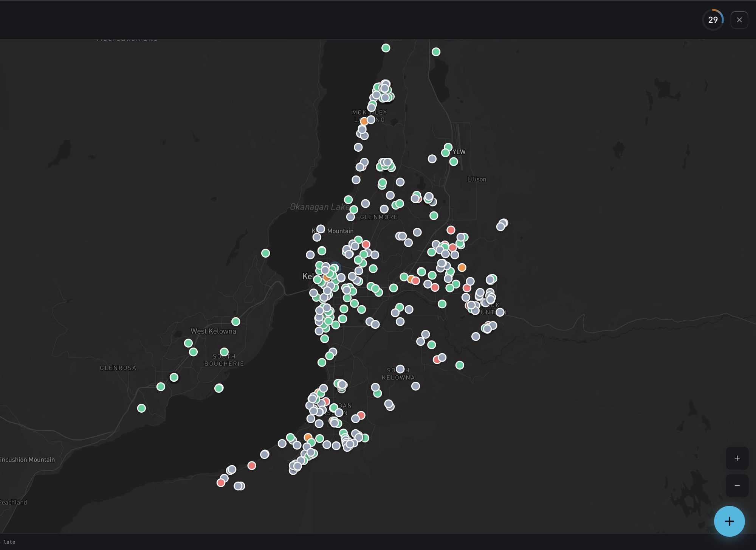
Task: Click the West Kelowna map label
Action: (213, 331)
